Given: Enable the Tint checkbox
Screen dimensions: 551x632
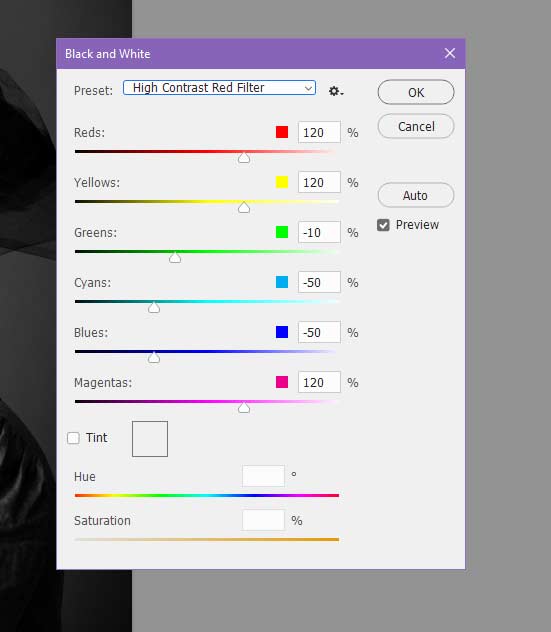Looking at the screenshot, I should pos(73,438).
